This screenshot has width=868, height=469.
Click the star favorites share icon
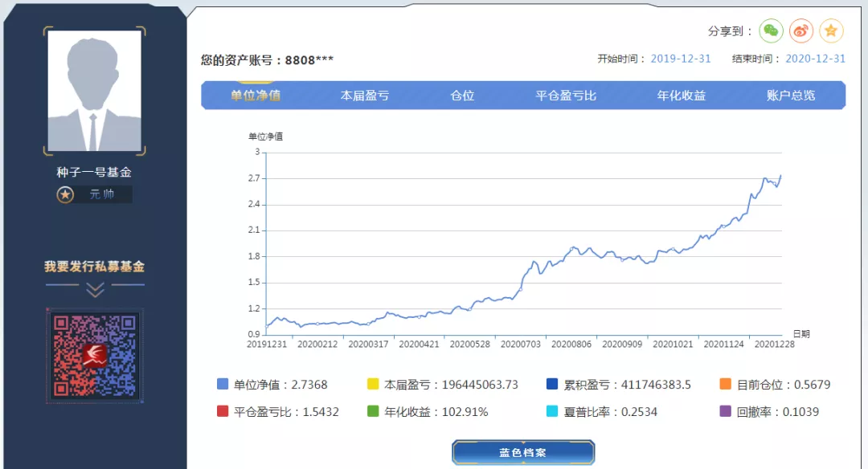click(831, 31)
